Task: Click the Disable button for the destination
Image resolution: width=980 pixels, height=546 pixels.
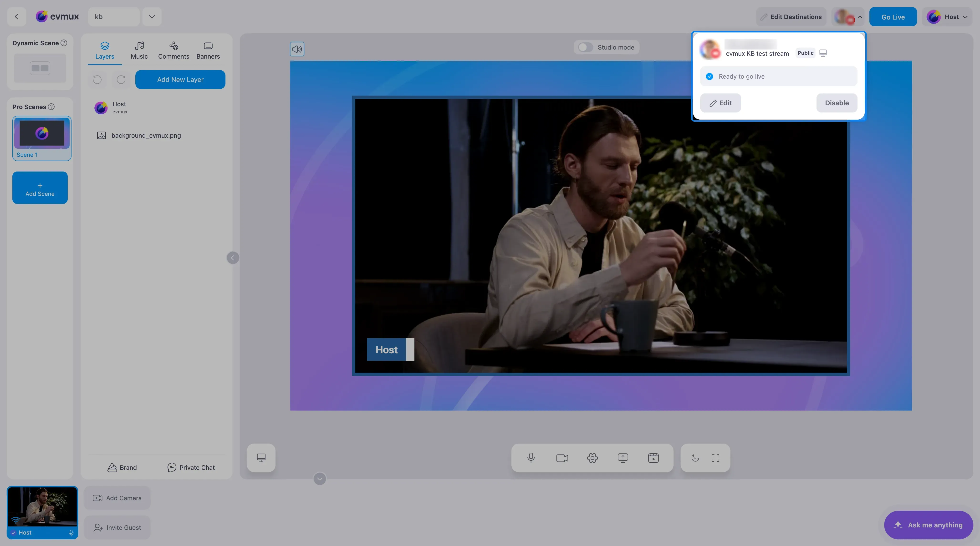Action: [837, 103]
